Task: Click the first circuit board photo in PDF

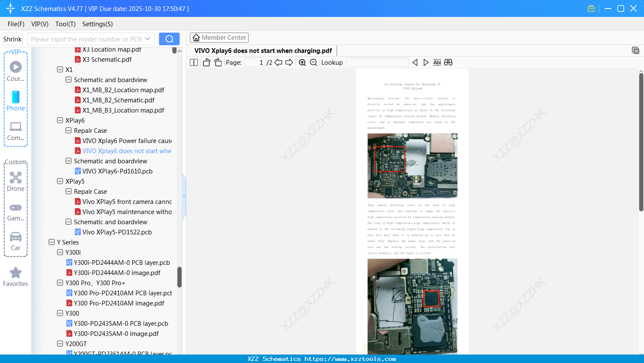Action: (412, 166)
